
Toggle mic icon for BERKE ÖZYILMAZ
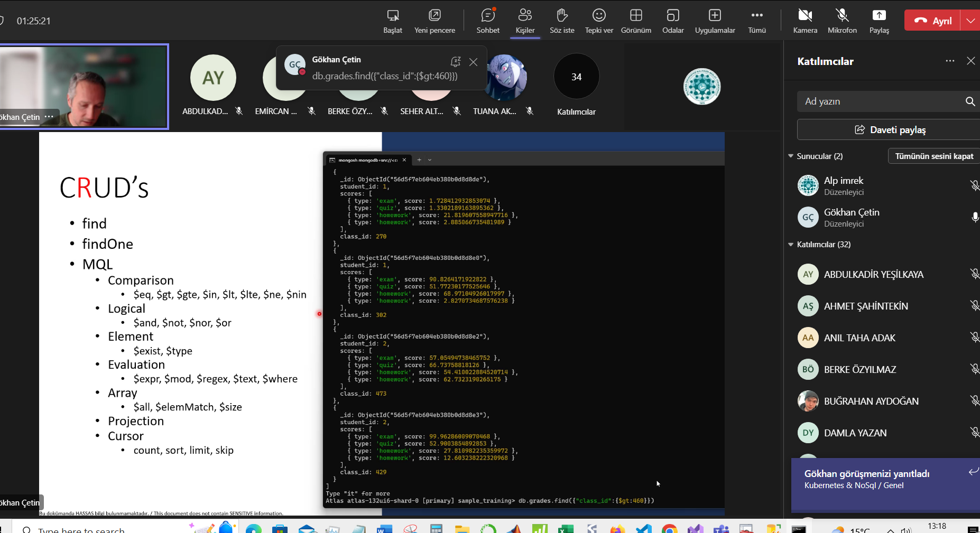click(x=974, y=369)
